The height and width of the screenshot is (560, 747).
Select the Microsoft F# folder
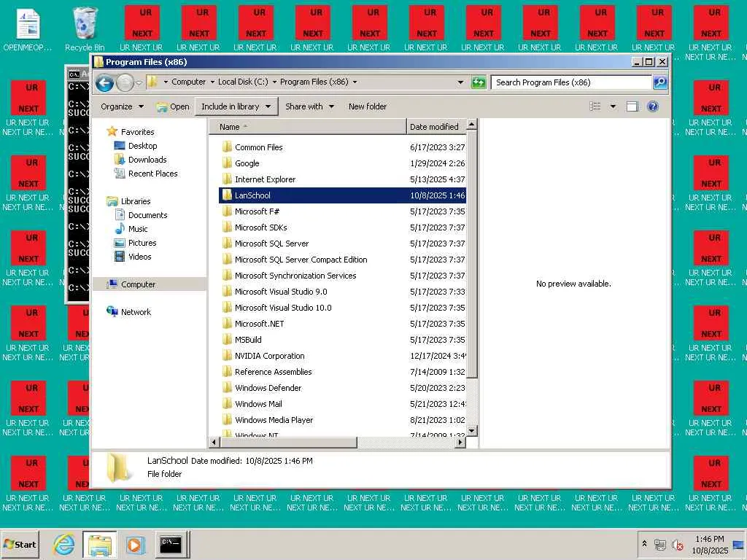click(x=257, y=211)
